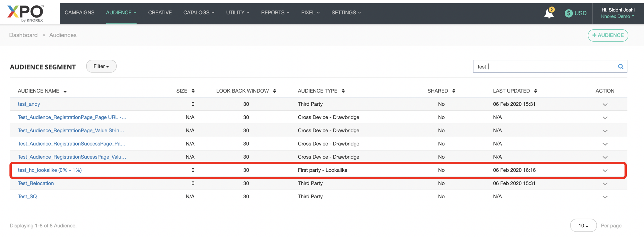
Task: Open the Reports menu
Action: [x=275, y=13]
